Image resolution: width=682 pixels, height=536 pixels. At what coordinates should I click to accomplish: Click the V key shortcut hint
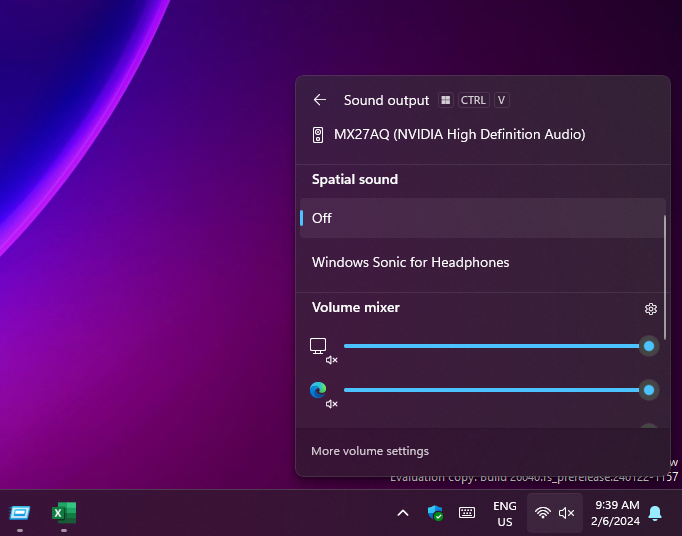point(501,100)
